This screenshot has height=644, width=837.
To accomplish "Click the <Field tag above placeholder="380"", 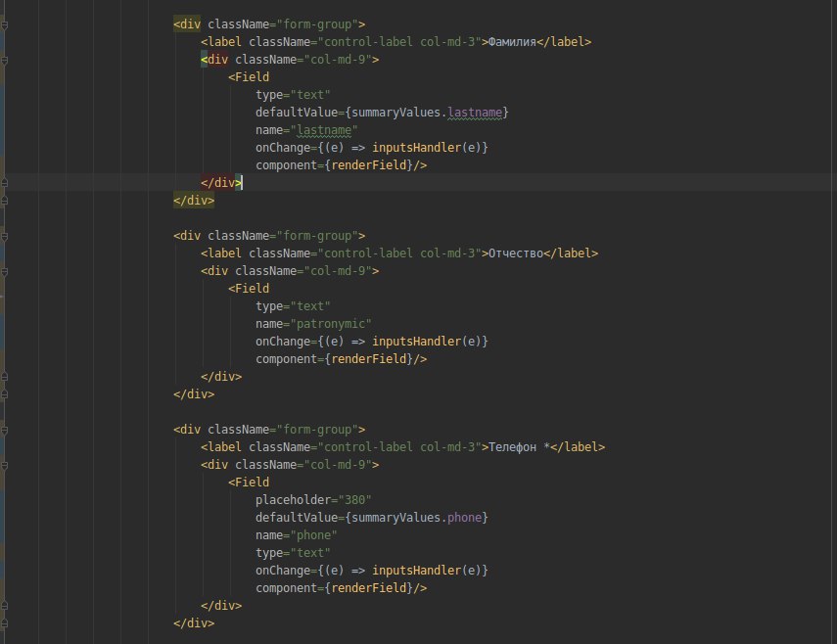I will click(249, 482).
